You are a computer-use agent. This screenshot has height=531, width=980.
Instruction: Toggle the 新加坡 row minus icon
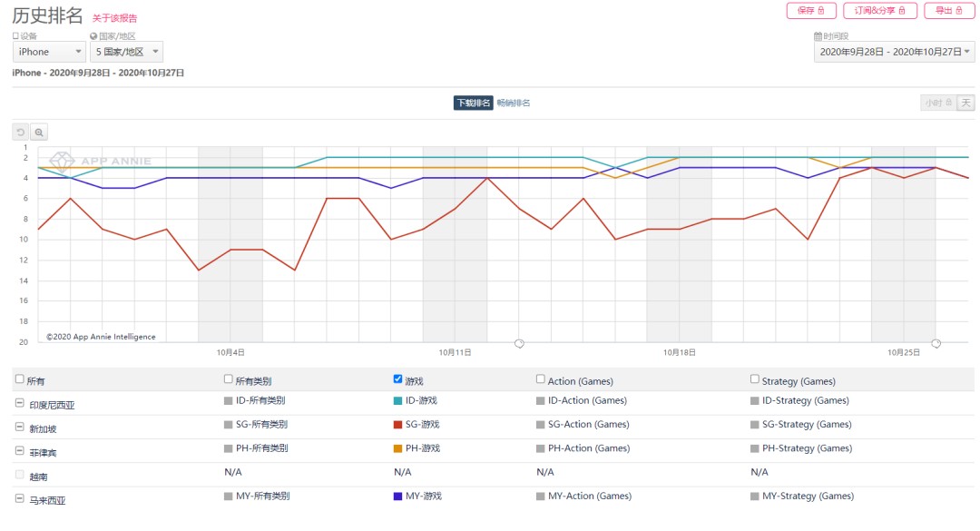tap(20, 427)
